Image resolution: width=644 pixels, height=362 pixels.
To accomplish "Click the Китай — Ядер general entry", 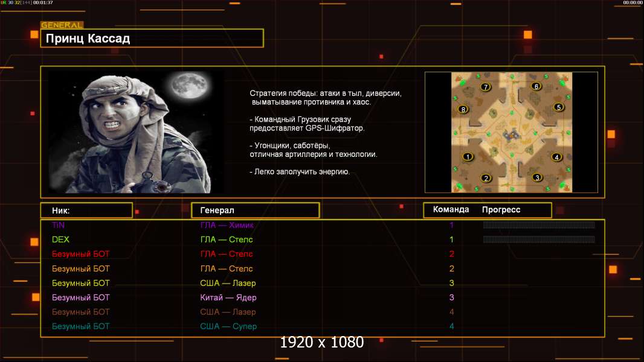I will [228, 297].
